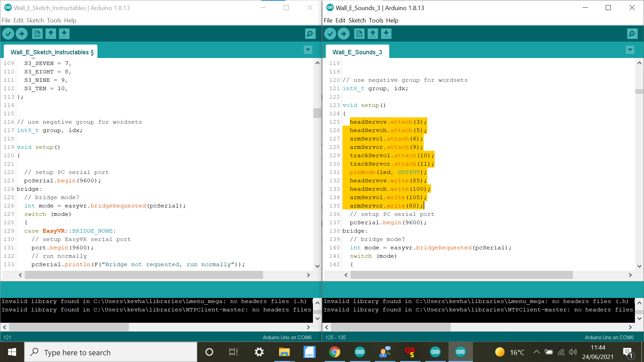Open Tools menu in left Arduino window
This screenshot has height=362, width=644.
[54, 20]
